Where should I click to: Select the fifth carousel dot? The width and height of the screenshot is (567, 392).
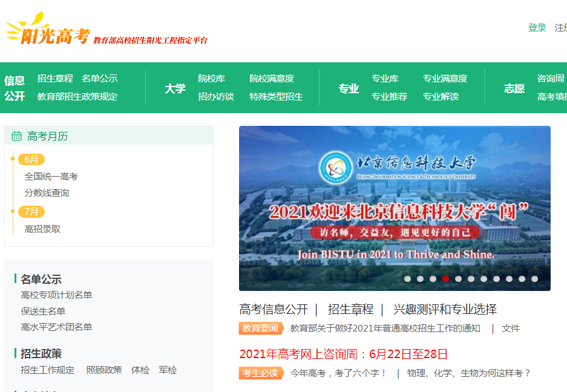(x=458, y=279)
